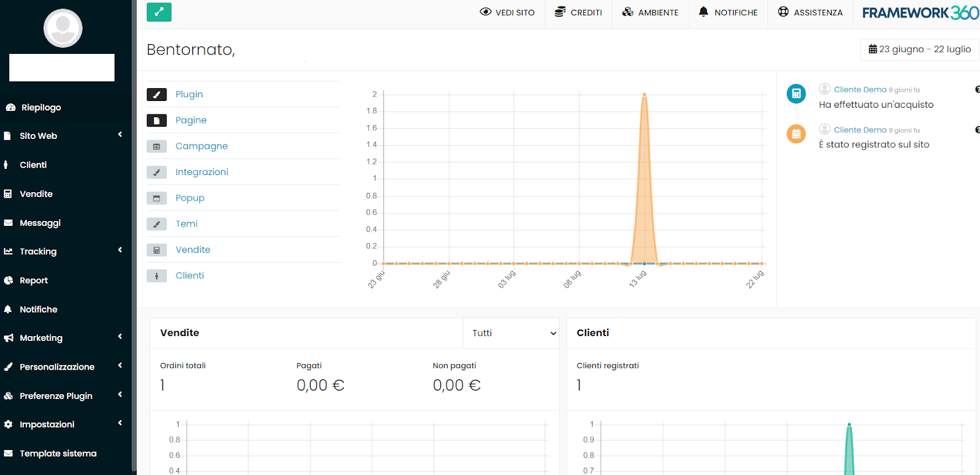Image resolution: width=980 pixels, height=475 pixels.
Task: Click the Messaggi envelope icon in sidebar
Action: (8, 223)
